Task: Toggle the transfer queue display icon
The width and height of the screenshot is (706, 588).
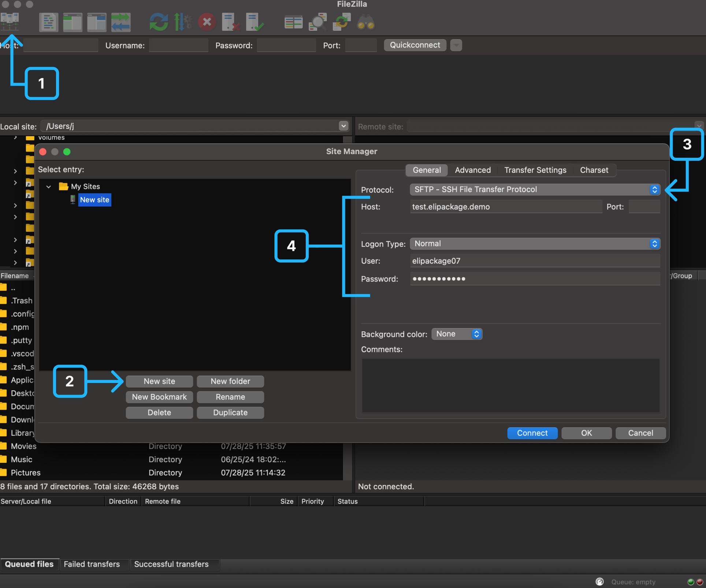Action: (x=121, y=22)
